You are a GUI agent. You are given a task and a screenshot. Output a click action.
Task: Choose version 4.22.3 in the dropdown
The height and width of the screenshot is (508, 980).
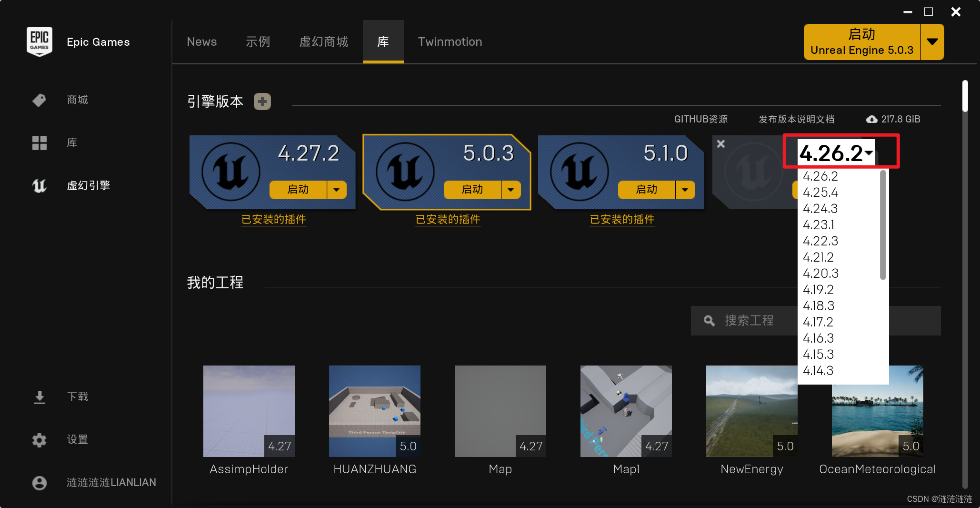click(x=820, y=241)
